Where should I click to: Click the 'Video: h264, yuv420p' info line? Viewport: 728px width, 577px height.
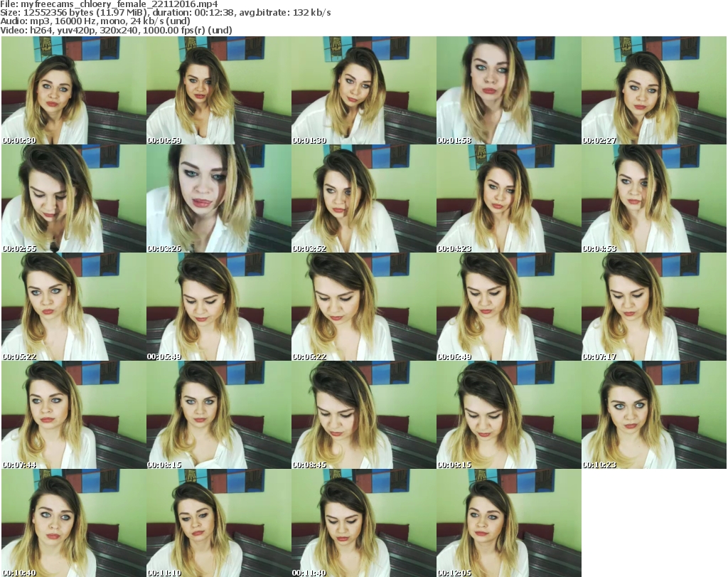(116, 30)
